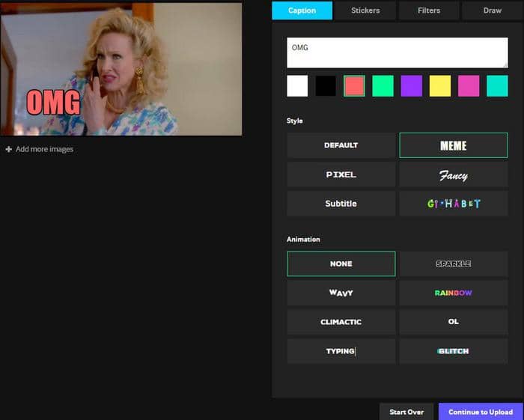524x420 pixels.
Task: Apply the Climactic animation
Action: (341, 322)
